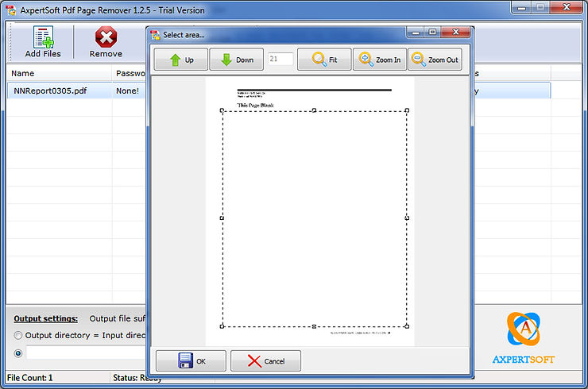Select NNReport0305.pdf in file list
Image resolution: width=588 pixels, height=389 pixels.
click(x=50, y=91)
